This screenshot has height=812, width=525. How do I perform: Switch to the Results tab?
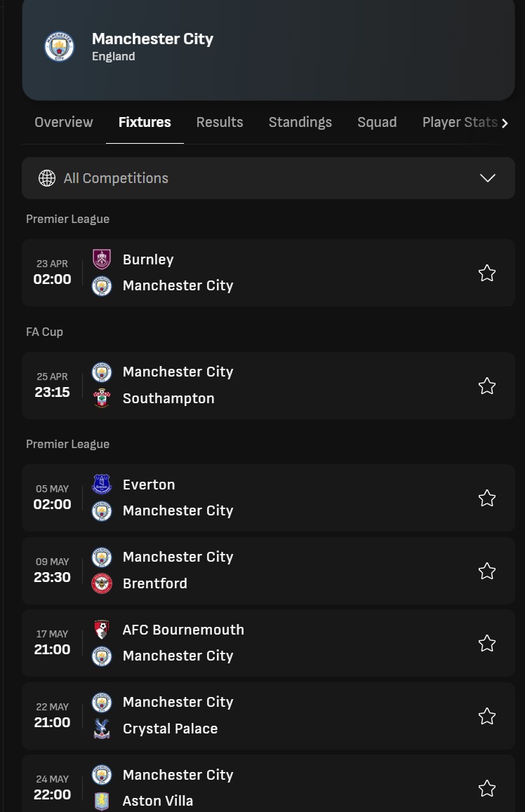[x=220, y=122]
